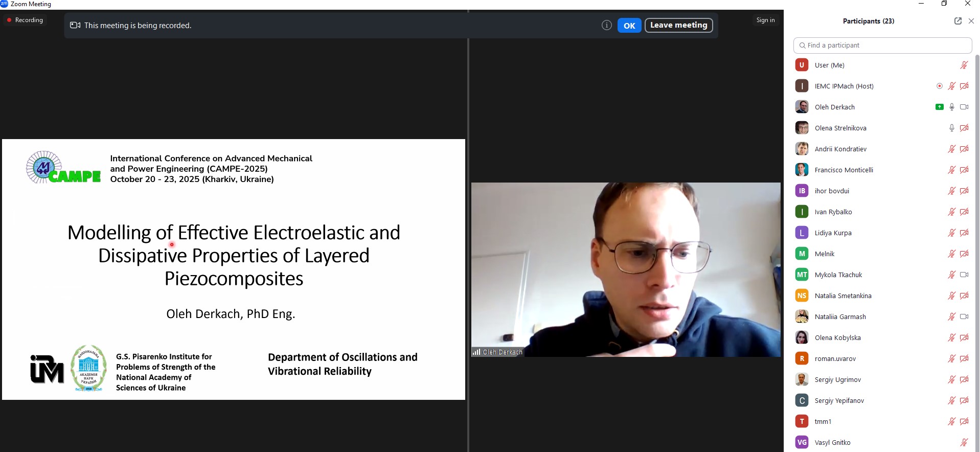This screenshot has height=452, width=980.
Task: Click Olena Strelnikova's microphone icon
Action: [x=951, y=128]
